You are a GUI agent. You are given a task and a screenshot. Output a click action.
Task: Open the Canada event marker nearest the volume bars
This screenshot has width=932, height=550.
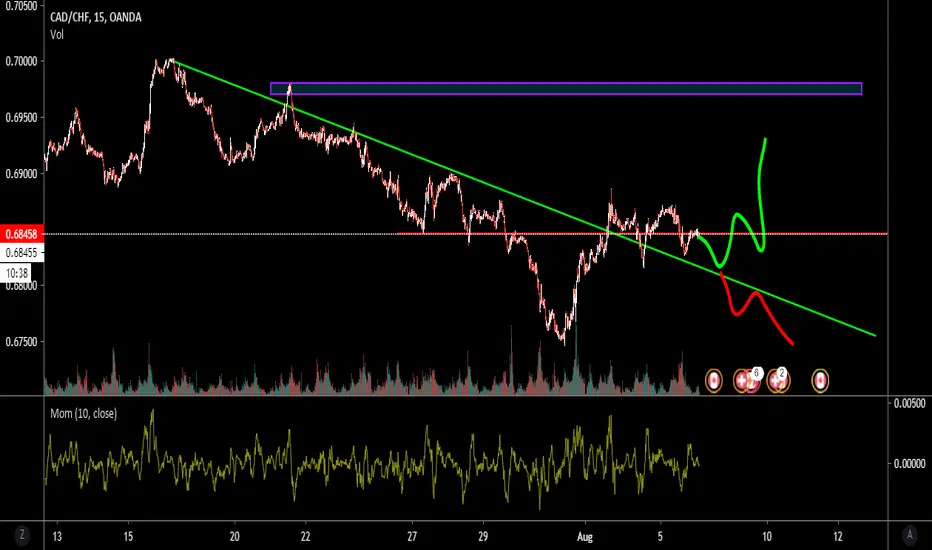click(714, 381)
